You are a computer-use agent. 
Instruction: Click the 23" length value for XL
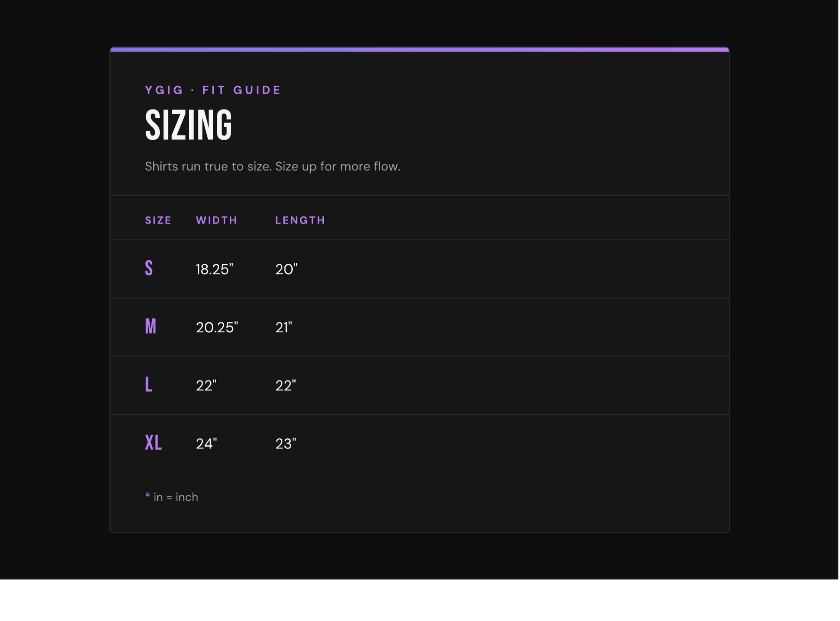[x=286, y=444]
